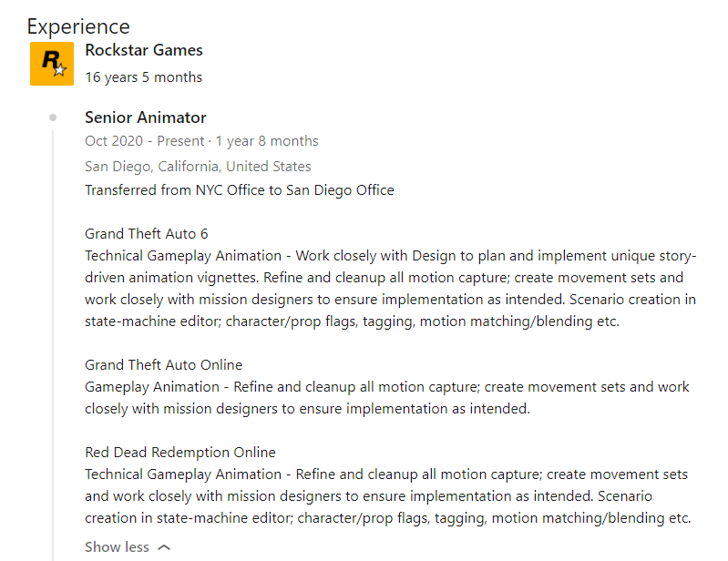Click the Red Dead Online Technical Gameplay description

point(387,496)
